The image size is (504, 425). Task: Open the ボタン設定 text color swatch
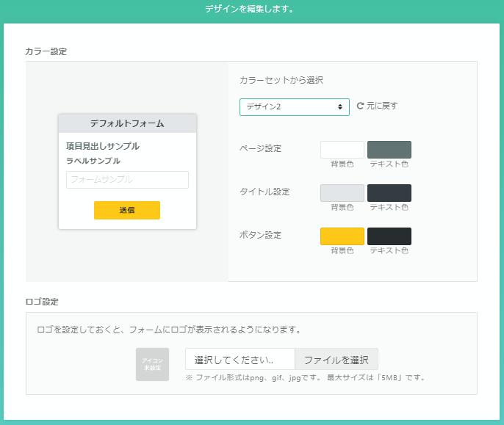389,236
